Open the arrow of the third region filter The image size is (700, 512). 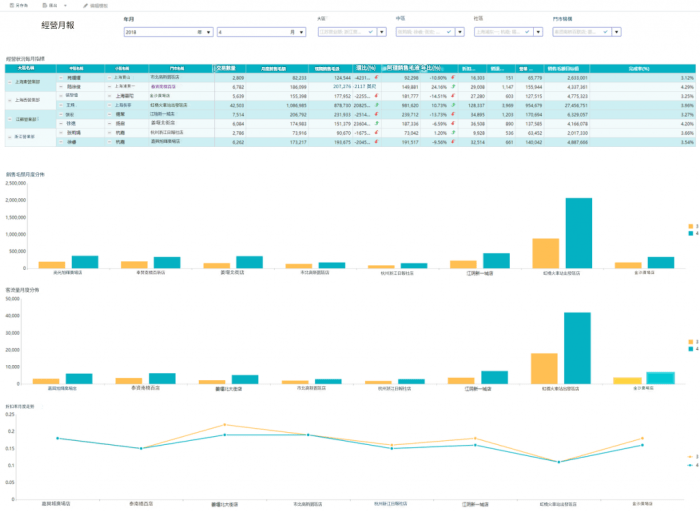[x=538, y=32]
